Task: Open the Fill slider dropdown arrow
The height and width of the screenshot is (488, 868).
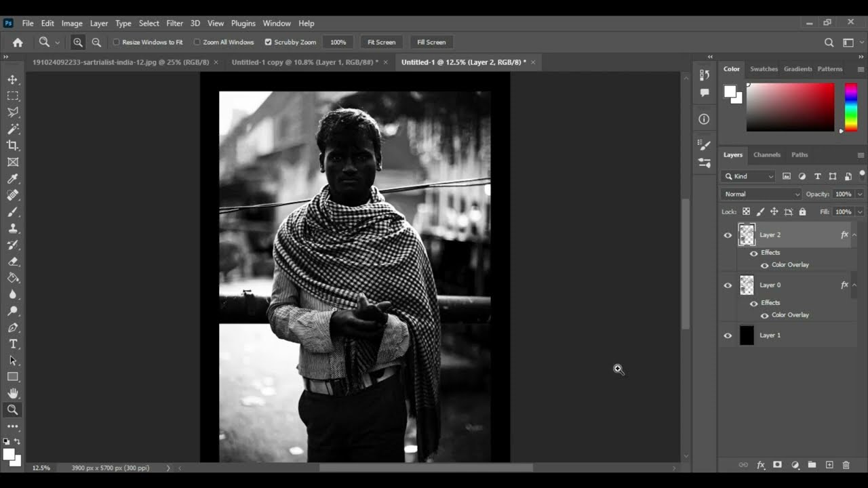Action: pyautogui.click(x=860, y=211)
